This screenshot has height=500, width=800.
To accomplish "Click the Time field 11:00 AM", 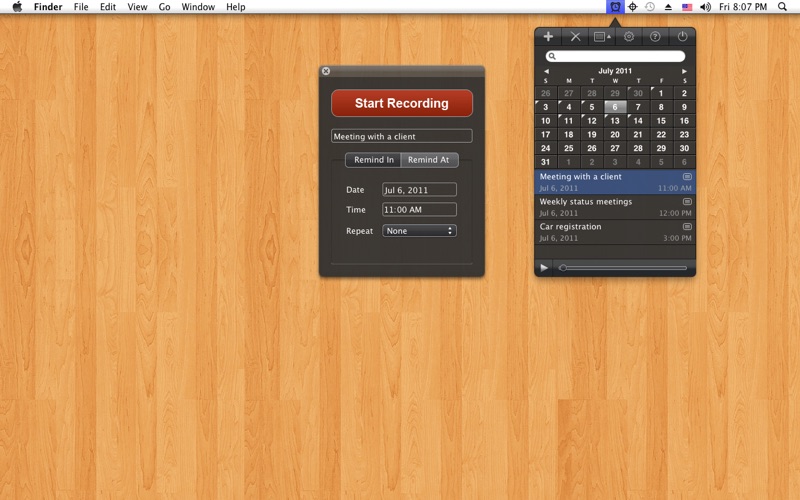I will (x=419, y=209).
